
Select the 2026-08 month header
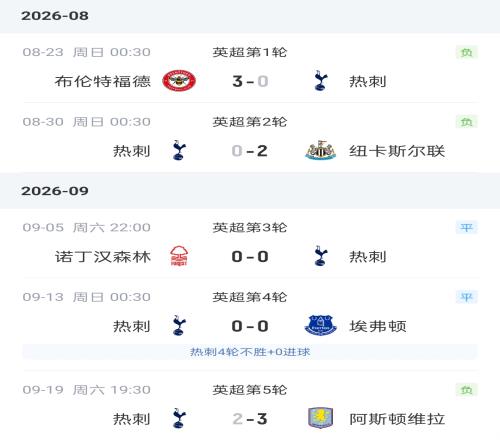point(250,16)
